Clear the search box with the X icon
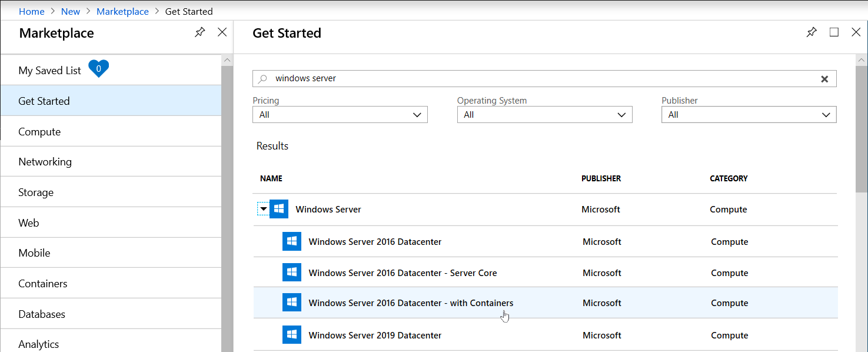868x352 pixels. click(824, 78)
